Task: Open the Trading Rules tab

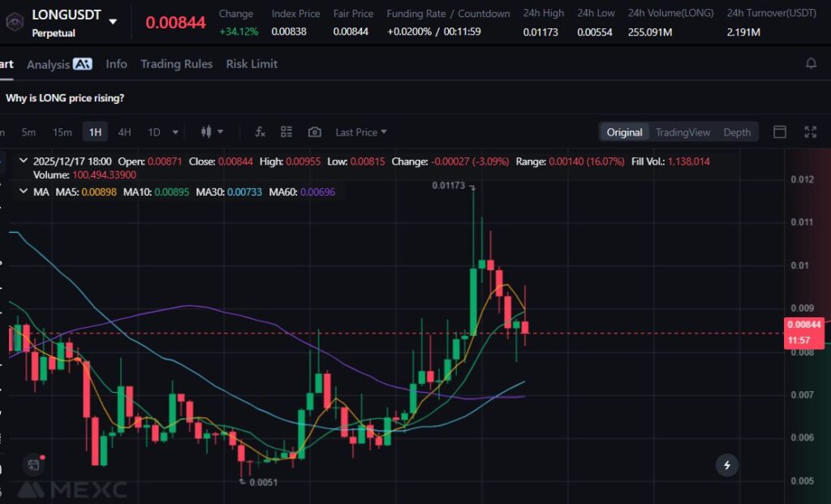Action: coord(176,64)
